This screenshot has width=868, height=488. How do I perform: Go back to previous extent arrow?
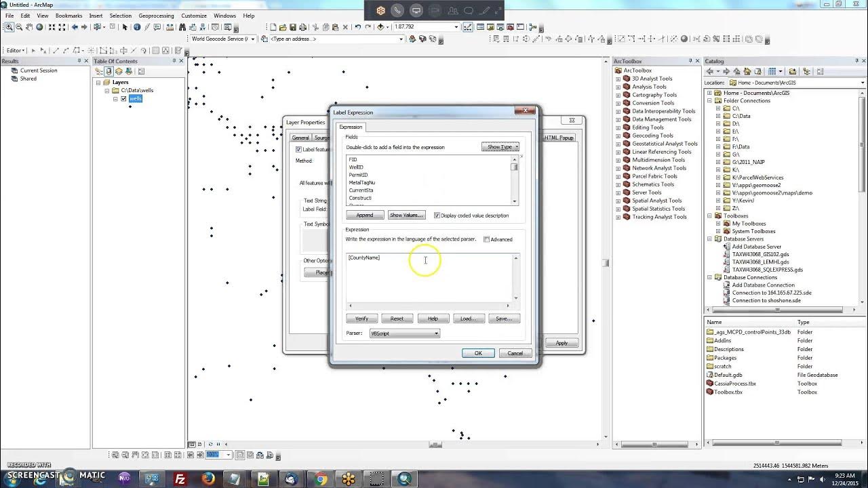[x=75, y=27]
